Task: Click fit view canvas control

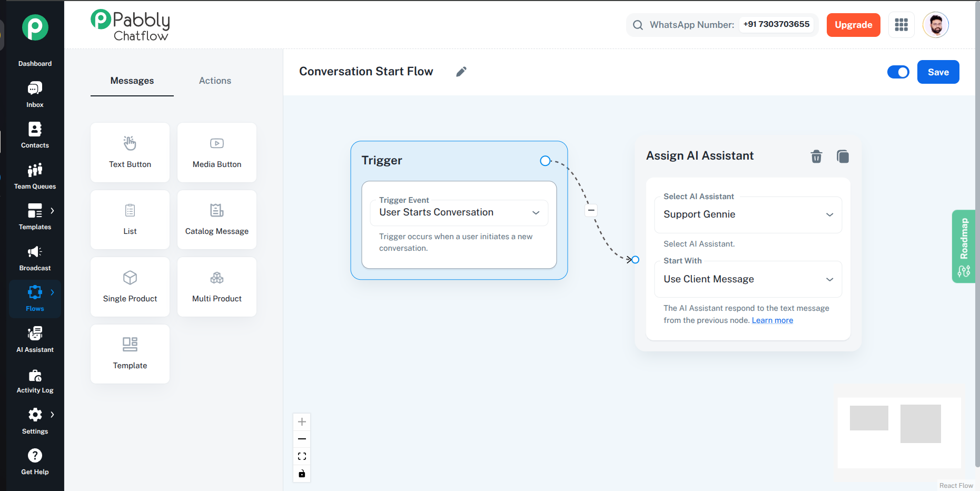Action: pyautogui.click(x=302, y=456)
